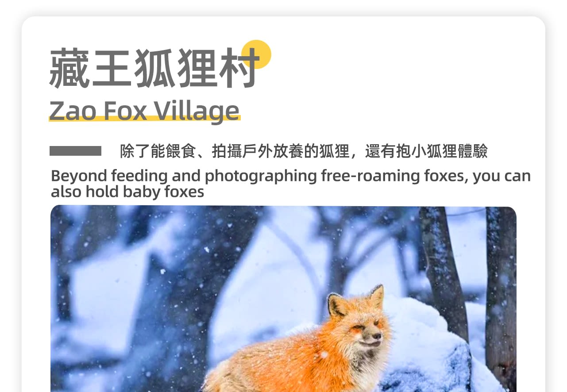Click the yellow underline under Zao Fox Village
The width and height of the screenshot is (567, 392).
144,118
